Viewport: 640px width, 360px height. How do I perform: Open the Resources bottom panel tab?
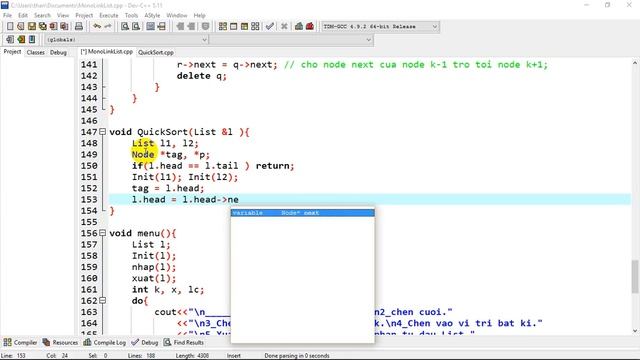tap(60, 342)
